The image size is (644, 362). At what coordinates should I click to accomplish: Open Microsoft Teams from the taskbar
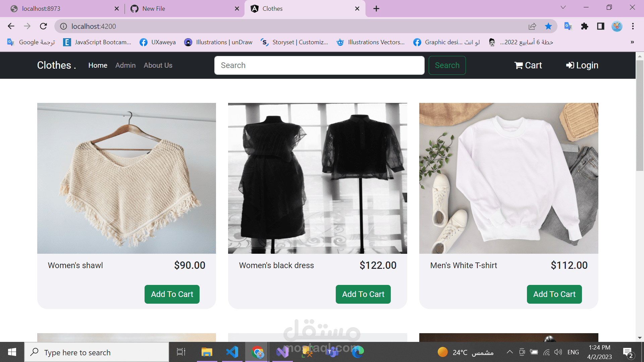pos(332,352)
